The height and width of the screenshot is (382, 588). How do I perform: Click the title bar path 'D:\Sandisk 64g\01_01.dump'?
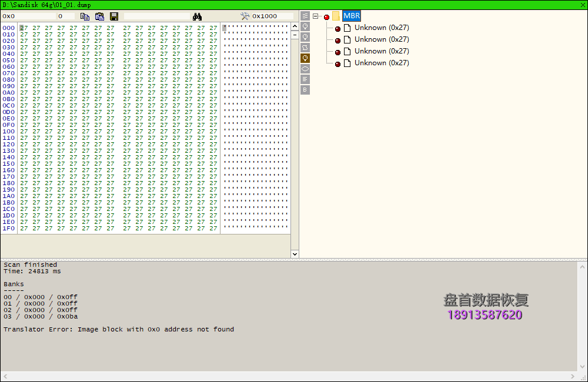[x=46, y=5]
